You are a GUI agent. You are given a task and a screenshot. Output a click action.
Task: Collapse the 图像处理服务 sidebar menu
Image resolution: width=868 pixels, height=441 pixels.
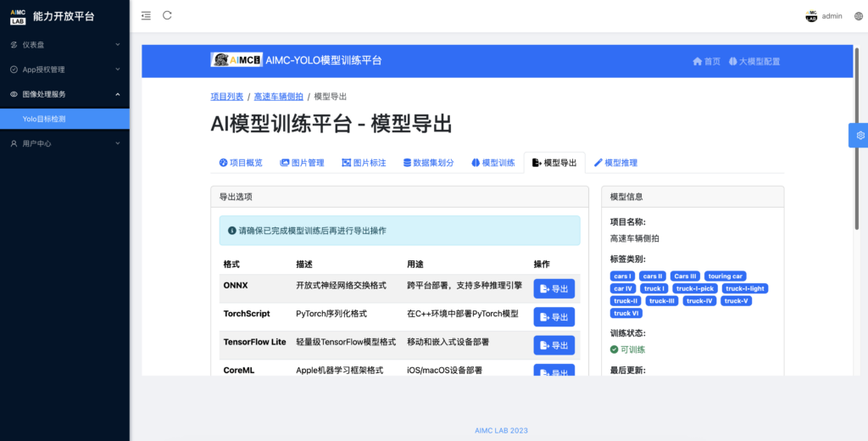coord(64,94)
